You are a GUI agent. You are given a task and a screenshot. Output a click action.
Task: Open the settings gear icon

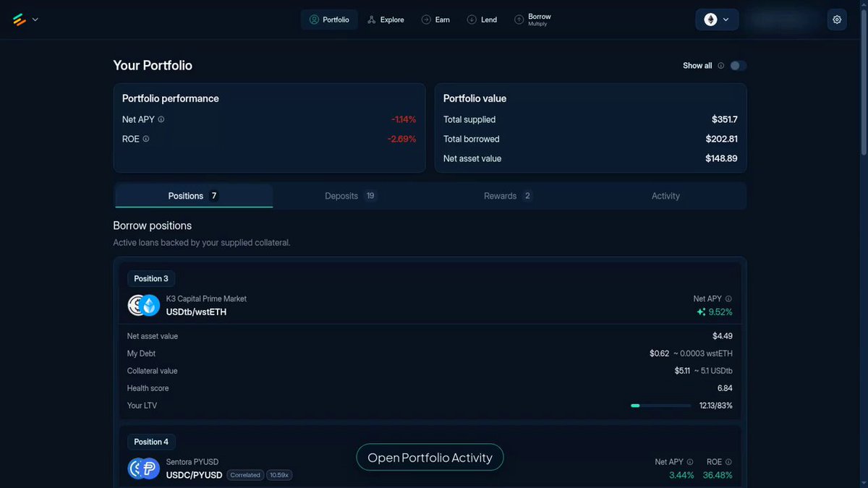click(837, 20)
